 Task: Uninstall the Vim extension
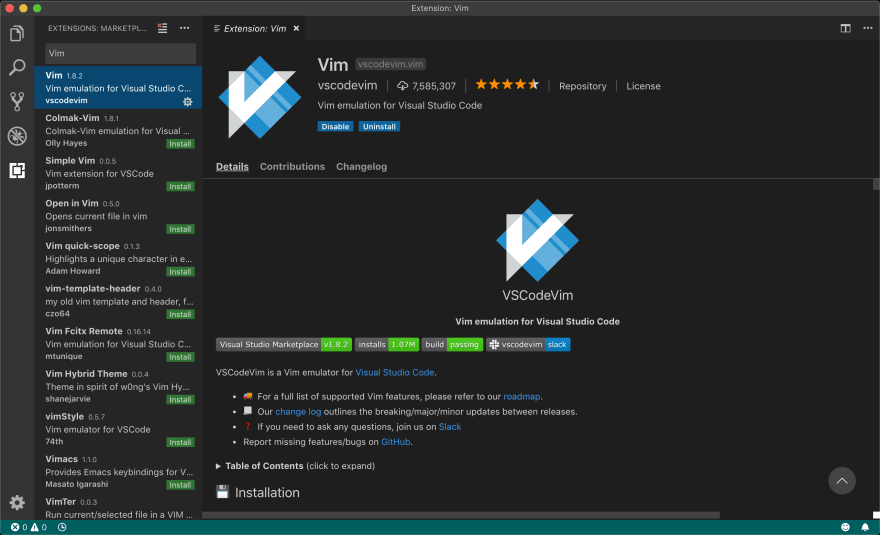click(379, 126)
